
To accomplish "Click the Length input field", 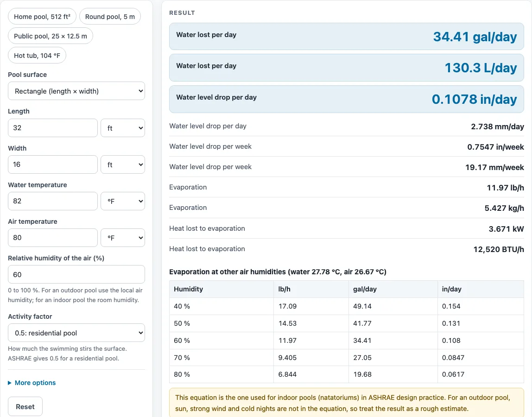I will 52,128.
